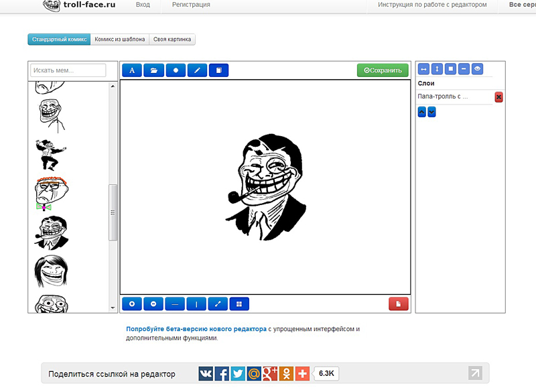Select the filled circle shape tool
Screen dimensions: 536x392
pyautogui.click(x=176, y=70)
